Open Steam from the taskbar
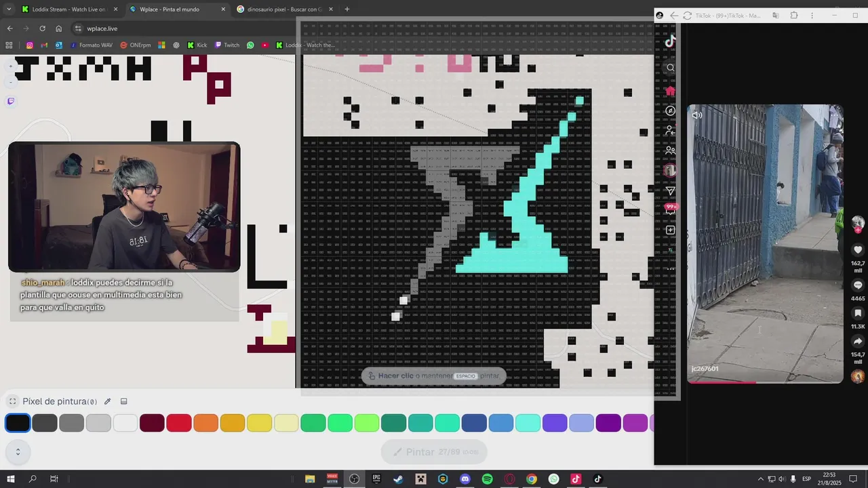This screenshot has height=488, width=868. (398, 479)
